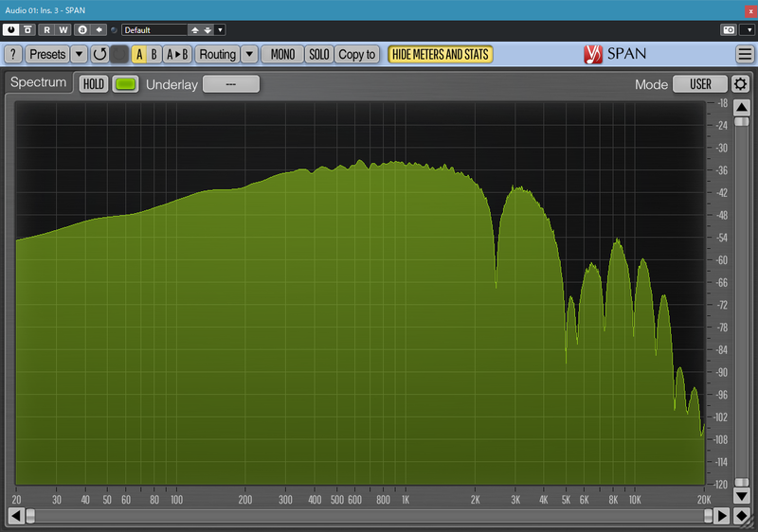Click the Voxengo SPAN logo

tap(614, 54)
